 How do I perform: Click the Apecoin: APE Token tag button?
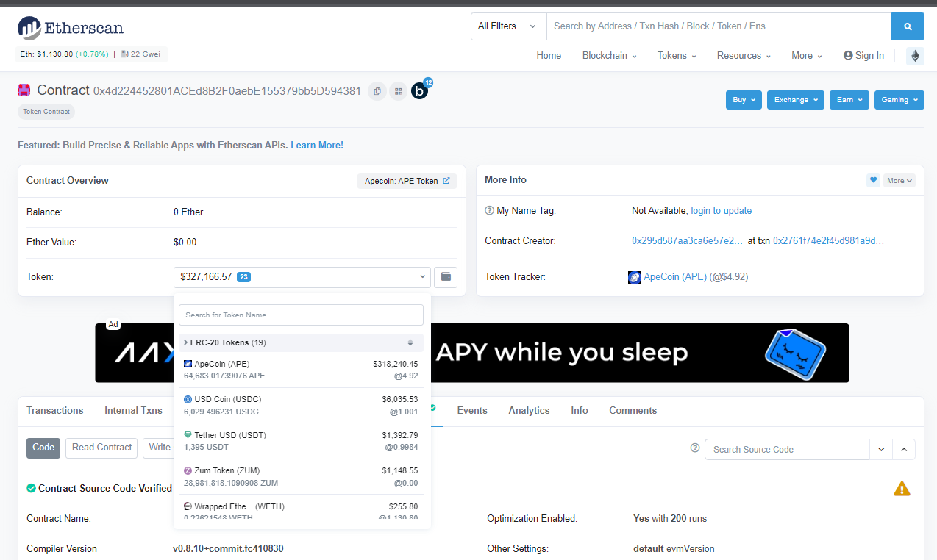pyautogui.click(x=407, y=181)
